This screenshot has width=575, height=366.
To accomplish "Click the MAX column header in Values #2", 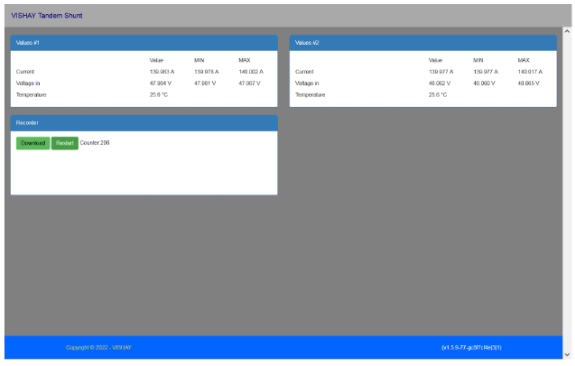I will 524,60.
